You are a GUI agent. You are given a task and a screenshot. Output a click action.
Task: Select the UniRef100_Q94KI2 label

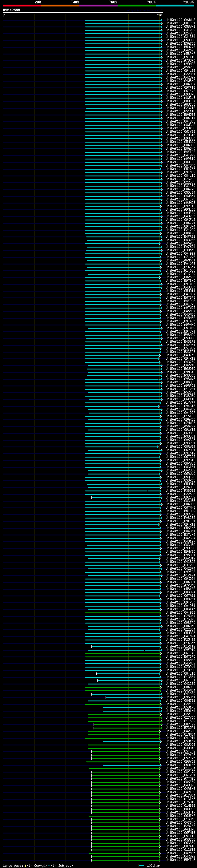180,358
